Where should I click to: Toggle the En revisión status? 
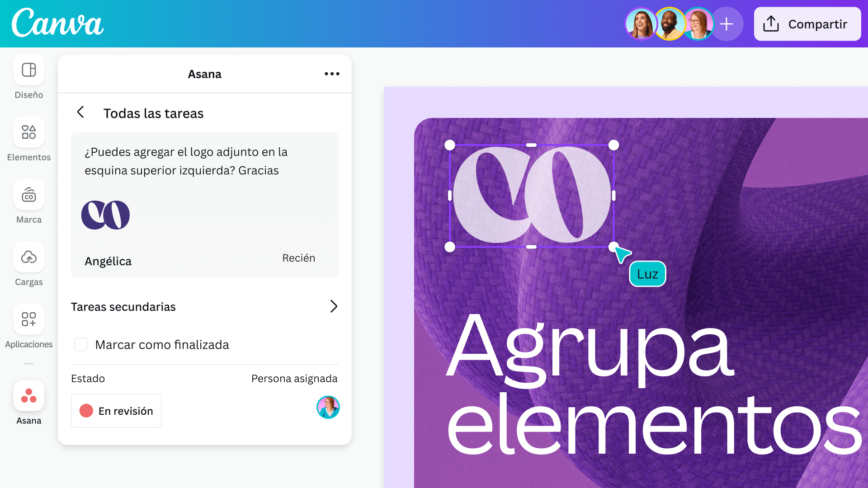pos(116,411)
